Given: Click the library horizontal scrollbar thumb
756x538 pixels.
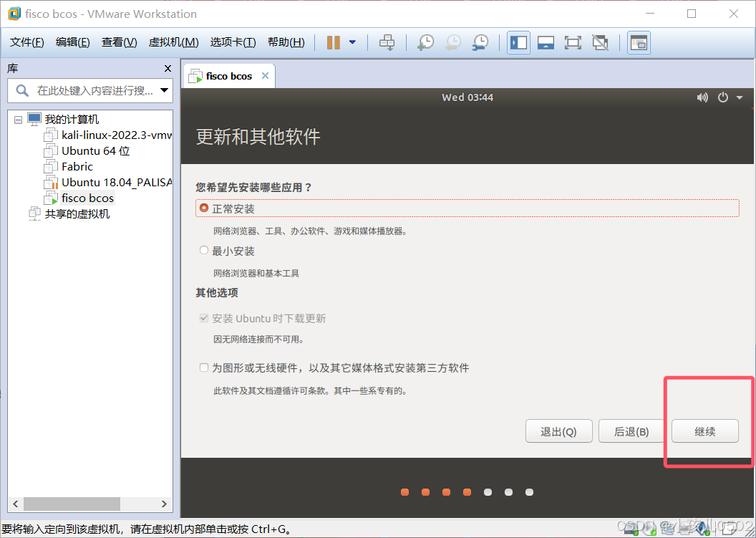Looking at the screenshot, I should coord(72,504).
